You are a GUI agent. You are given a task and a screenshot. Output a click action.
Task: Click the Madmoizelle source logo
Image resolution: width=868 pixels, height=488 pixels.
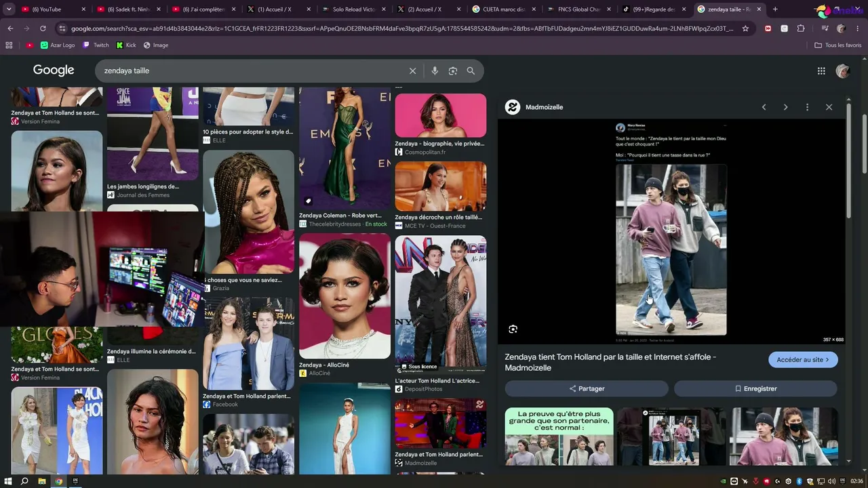click(x=513, y=107)
